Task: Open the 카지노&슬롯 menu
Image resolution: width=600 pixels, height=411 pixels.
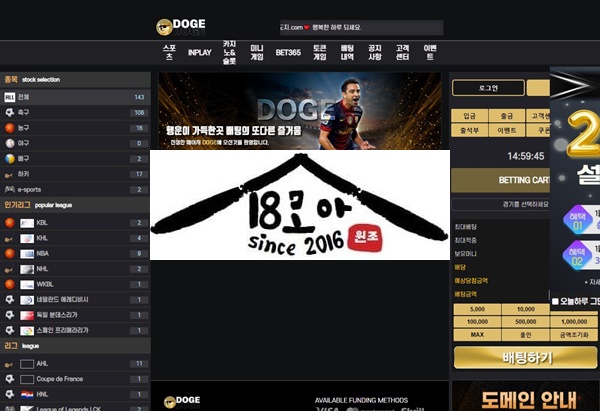Action: [x=229, y=52]
